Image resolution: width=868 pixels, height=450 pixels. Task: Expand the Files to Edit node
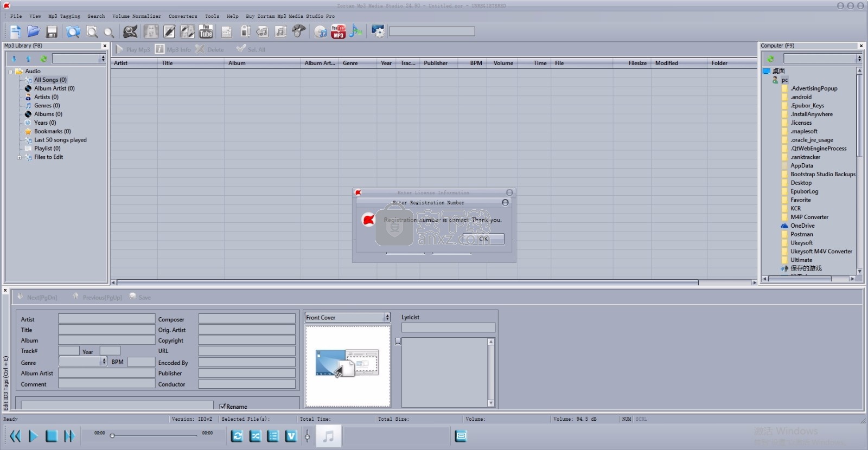click(x=20, y=158)
